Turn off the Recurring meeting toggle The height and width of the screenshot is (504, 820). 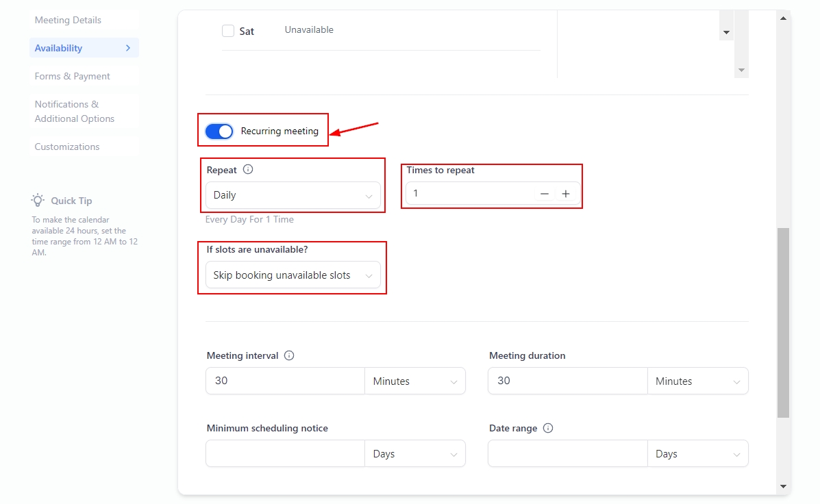click(219, 131)
